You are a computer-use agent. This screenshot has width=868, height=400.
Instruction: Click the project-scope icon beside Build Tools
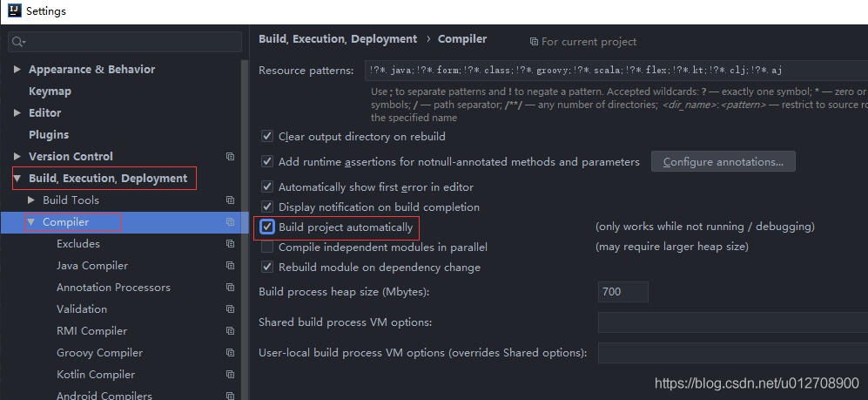pos(230,200)
